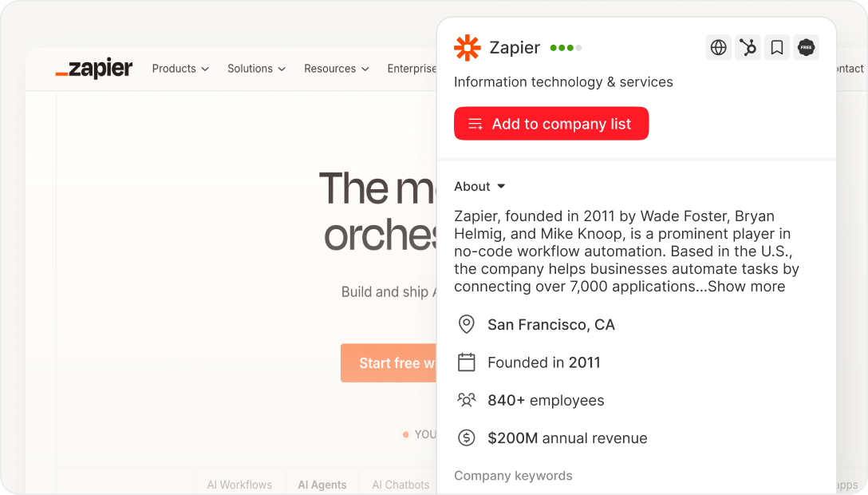868x495 pixels.
Task: Open the Resources dropdown
Action: (x=335, y=69)
